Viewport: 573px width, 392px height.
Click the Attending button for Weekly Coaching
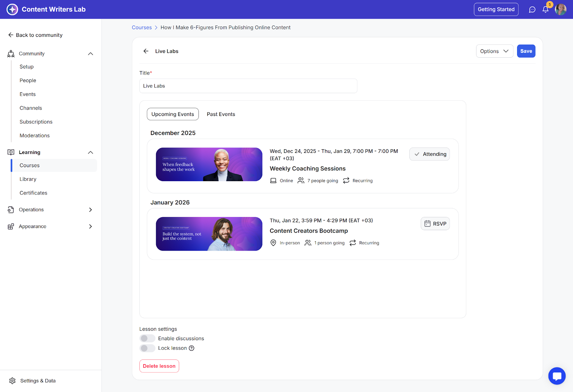pyautogui.click(x=429, y=154)
